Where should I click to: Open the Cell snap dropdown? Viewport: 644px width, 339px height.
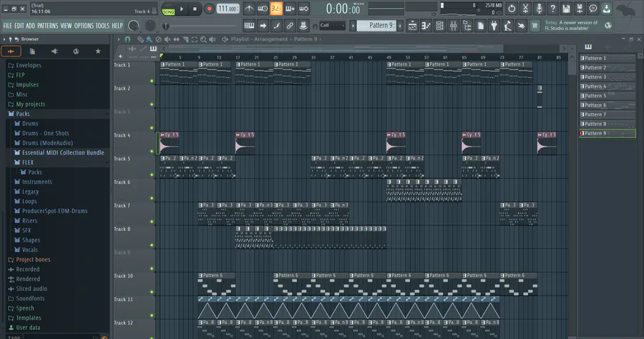point(332,26)
